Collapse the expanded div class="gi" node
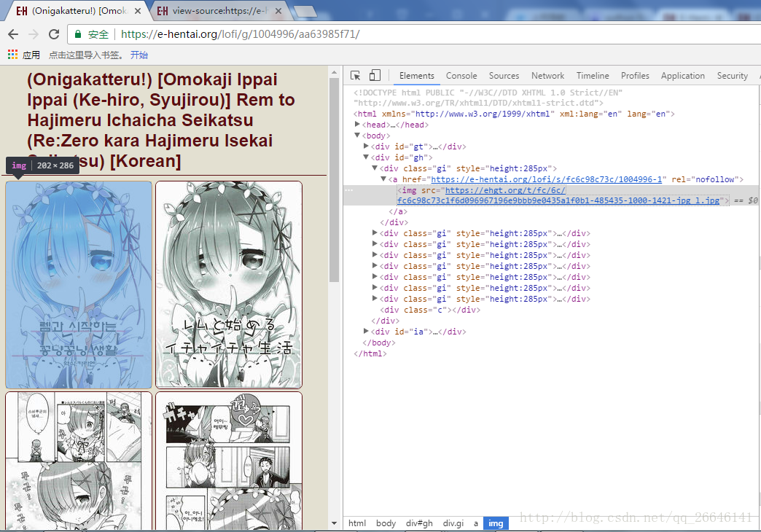The width and height of the screenshot is (761, 532). coord(375,168)
